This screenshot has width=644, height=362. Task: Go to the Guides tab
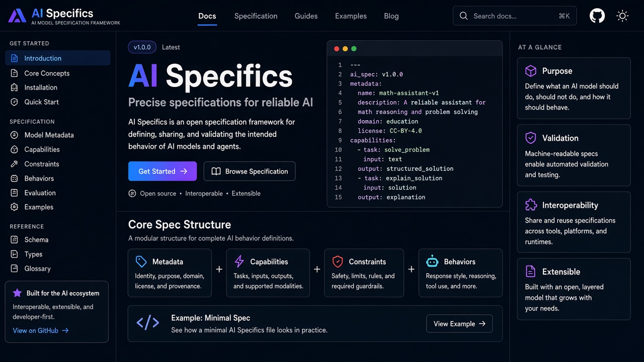tap(306, 16)
